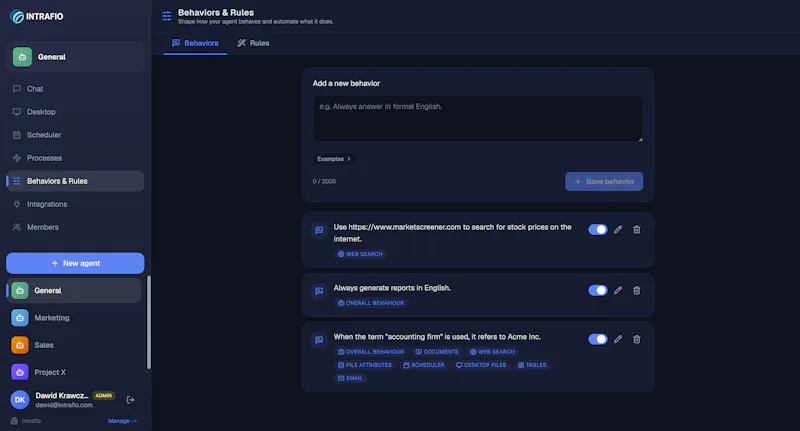Select Behaviors & Rules sidebar item
The height and width of the screenshot is (431, 800).
coord(75,181)
